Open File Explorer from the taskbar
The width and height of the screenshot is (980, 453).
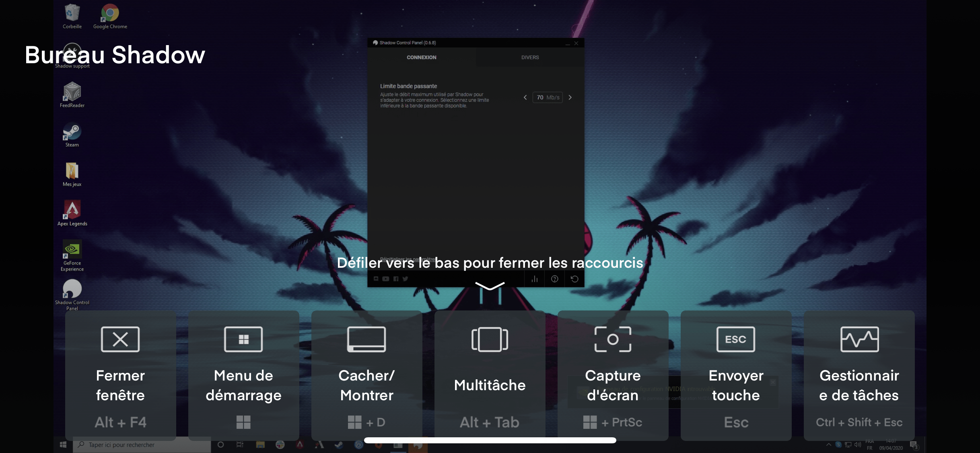tap(260, 445)
